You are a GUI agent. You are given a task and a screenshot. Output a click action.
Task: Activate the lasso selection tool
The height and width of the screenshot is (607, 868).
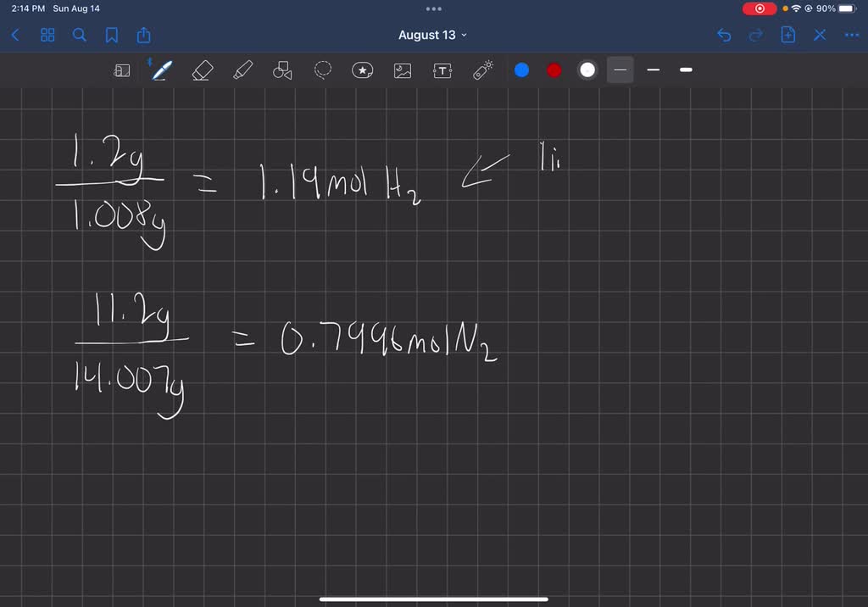click(x=322, y=70)
